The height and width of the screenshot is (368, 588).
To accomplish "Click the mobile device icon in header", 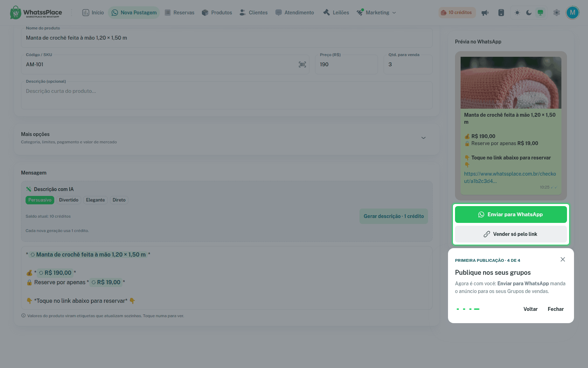I will click(501, 13).
